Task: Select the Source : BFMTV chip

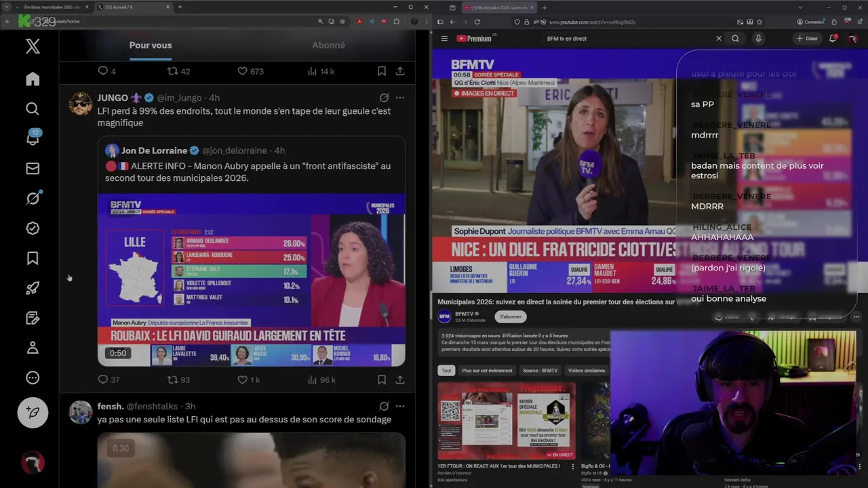Action: pyautogui.click(x=540, y=371)
